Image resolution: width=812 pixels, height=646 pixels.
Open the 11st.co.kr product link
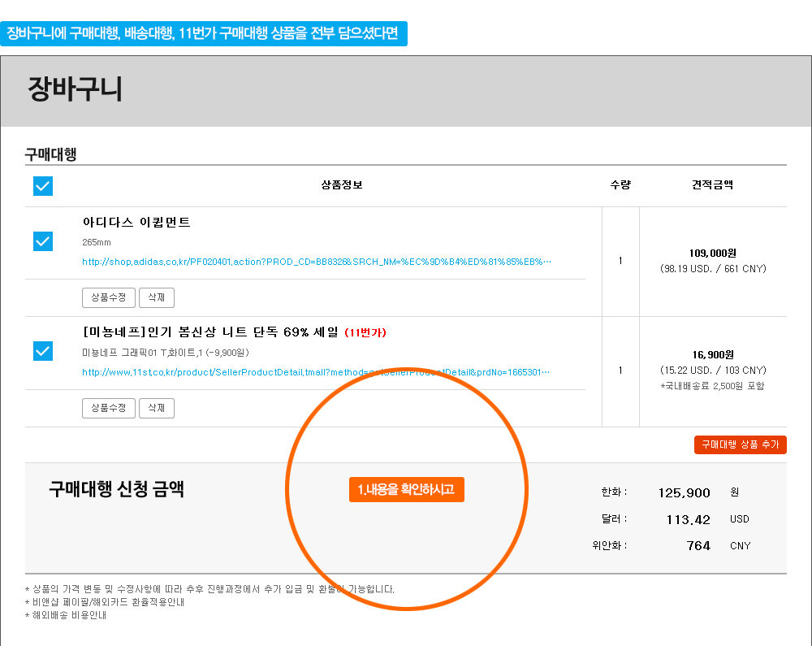[x=317, y=372]
